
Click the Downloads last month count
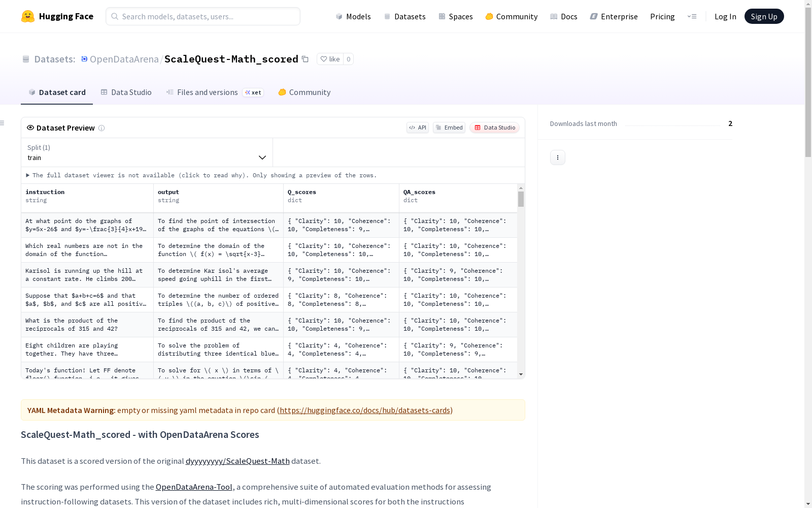click(730, 123)
